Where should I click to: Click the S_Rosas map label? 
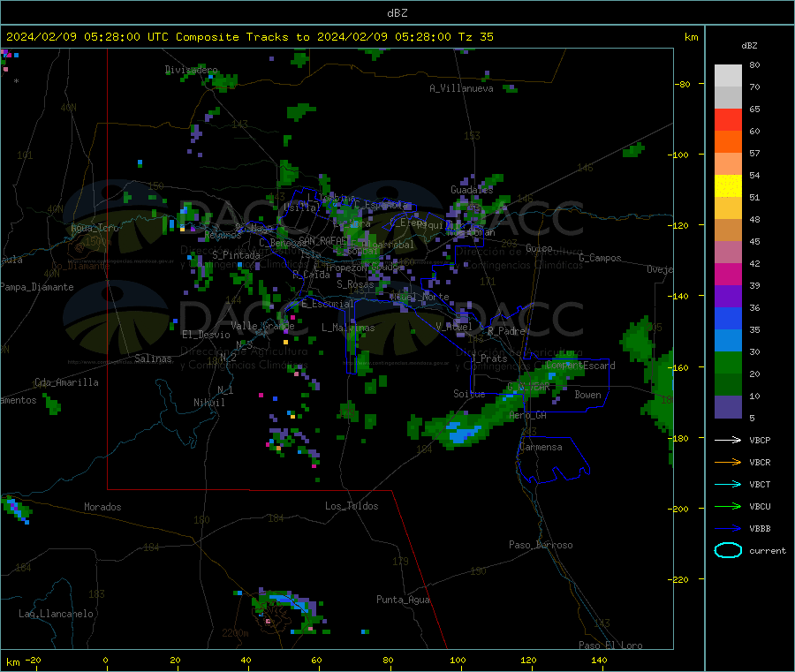point(355,285)
